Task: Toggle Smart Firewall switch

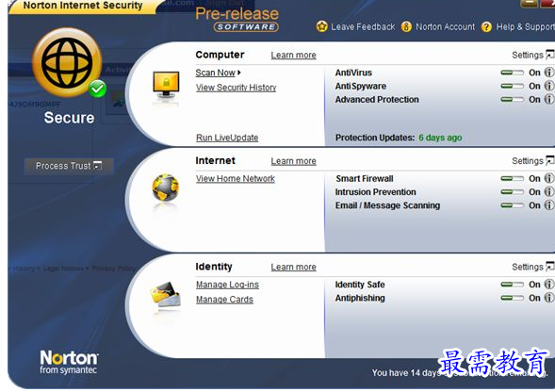Action: coord(513,178)
